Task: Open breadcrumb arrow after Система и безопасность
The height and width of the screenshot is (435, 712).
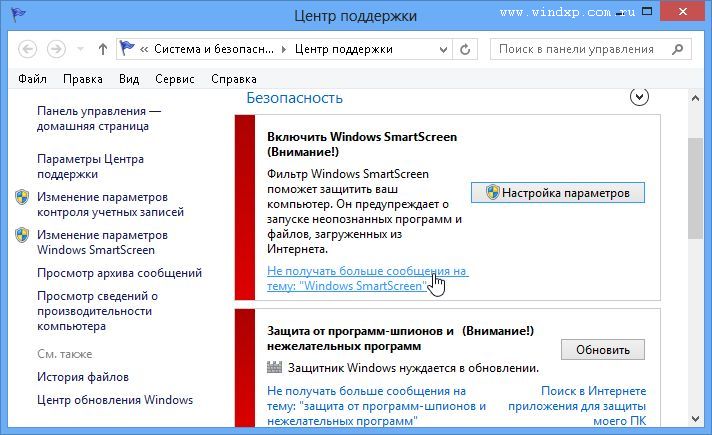Action: coord(284,49)
